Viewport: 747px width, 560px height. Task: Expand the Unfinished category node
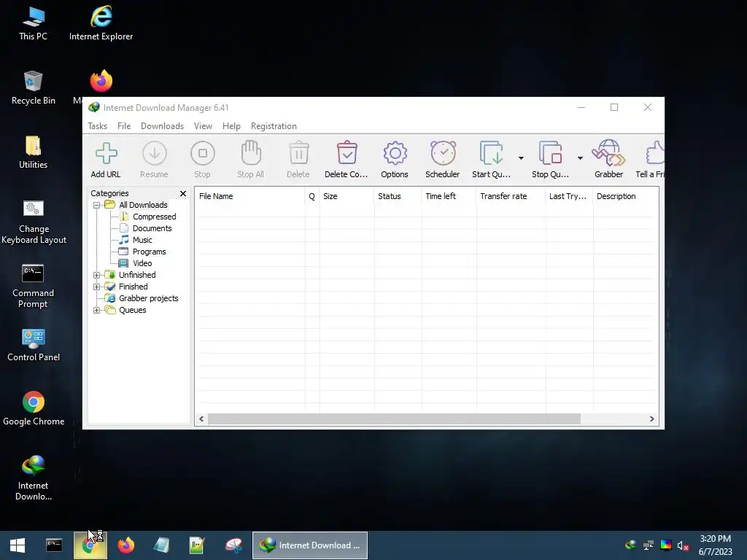pos(97,275)
